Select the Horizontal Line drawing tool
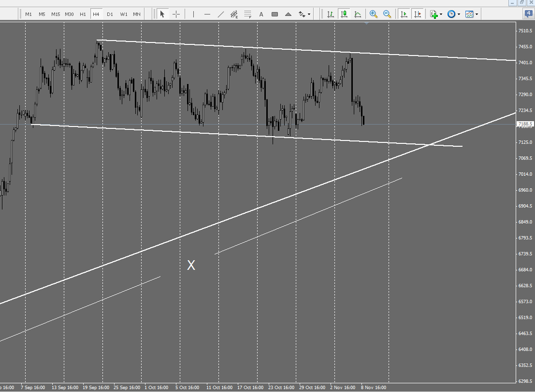535x392 pixels. (207, 14)
